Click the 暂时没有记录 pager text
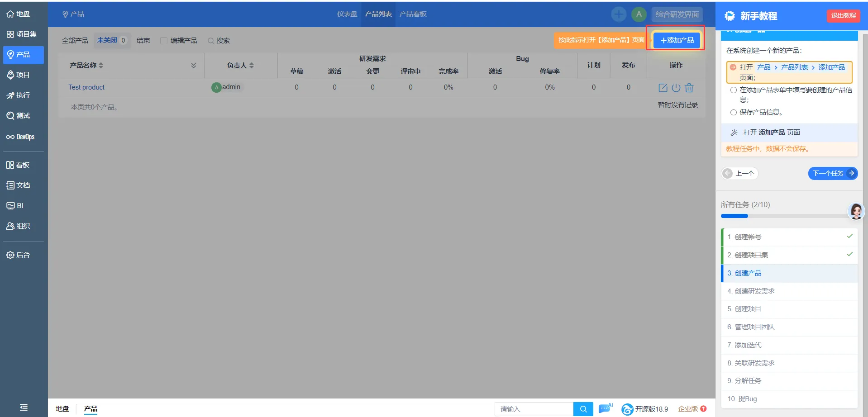Screen dimensions: 868x417 pos(677,105)
